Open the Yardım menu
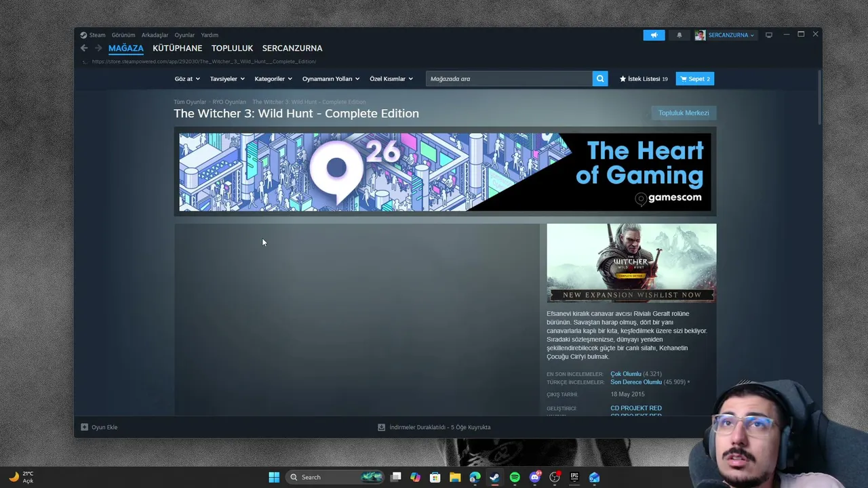The image size is (868, 488). tap(210, 35)
